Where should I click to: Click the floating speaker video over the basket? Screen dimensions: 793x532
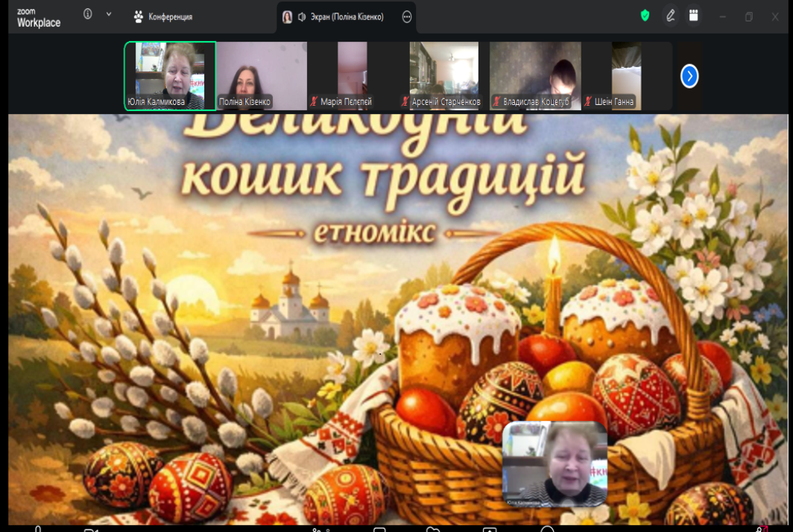[x=555, y=463]
